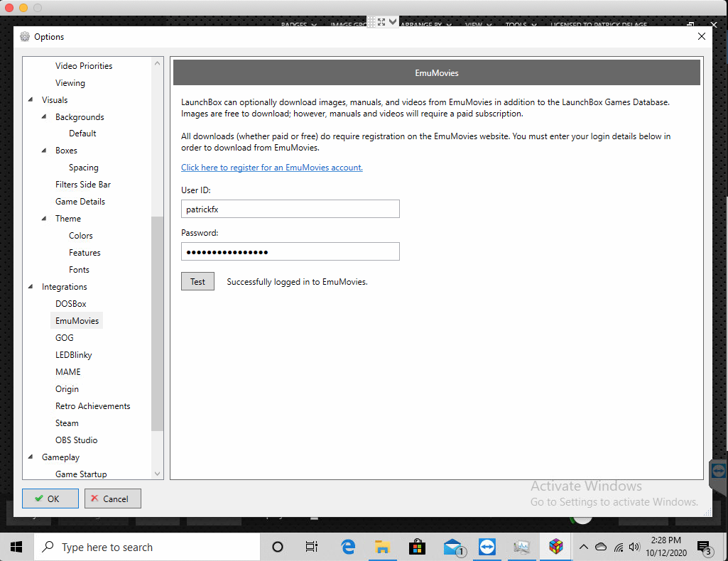Collapse the Theme tree node

(x=44, y=219)
